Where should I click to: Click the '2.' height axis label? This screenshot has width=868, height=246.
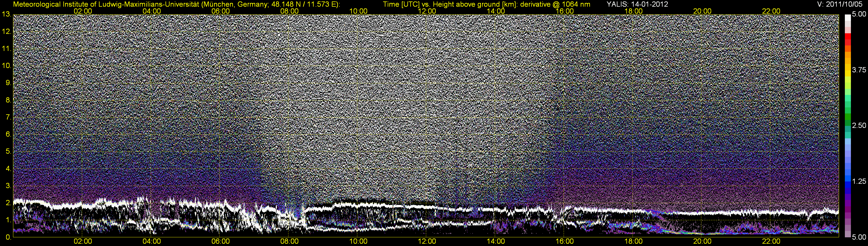[8, 203]
